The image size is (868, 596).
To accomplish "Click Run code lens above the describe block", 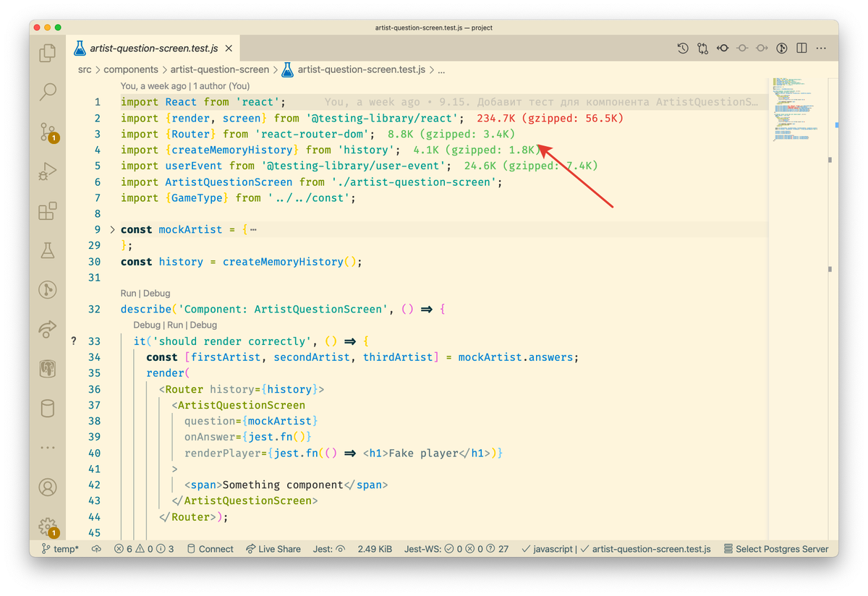I will tap(128, 294).
